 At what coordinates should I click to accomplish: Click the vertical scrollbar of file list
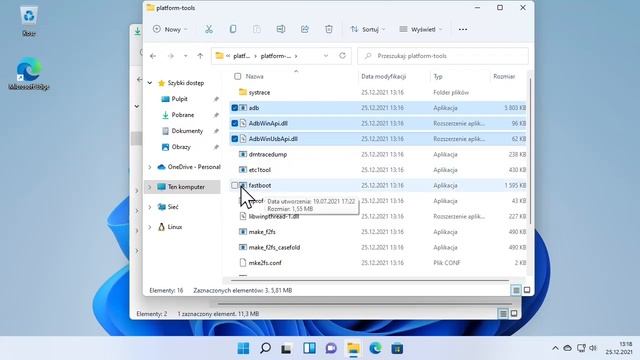pos(530,151)
